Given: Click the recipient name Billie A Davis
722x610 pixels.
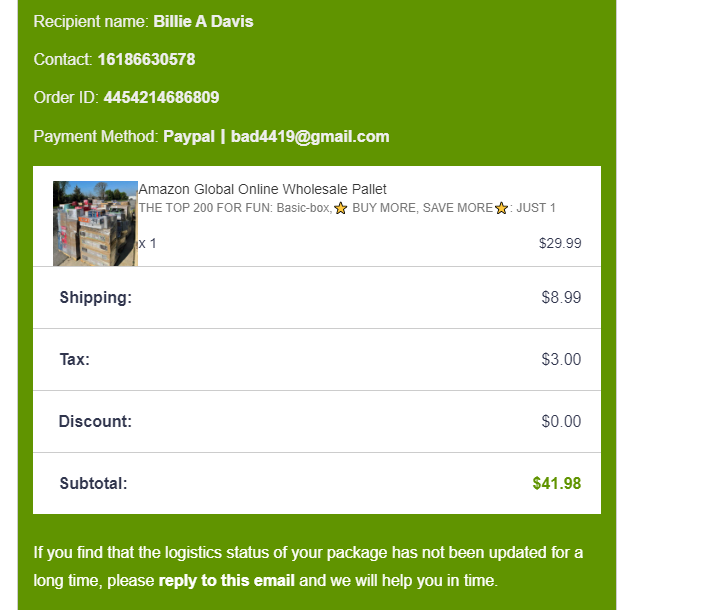Looking at the screenshot, I should (x=203, y=21).
